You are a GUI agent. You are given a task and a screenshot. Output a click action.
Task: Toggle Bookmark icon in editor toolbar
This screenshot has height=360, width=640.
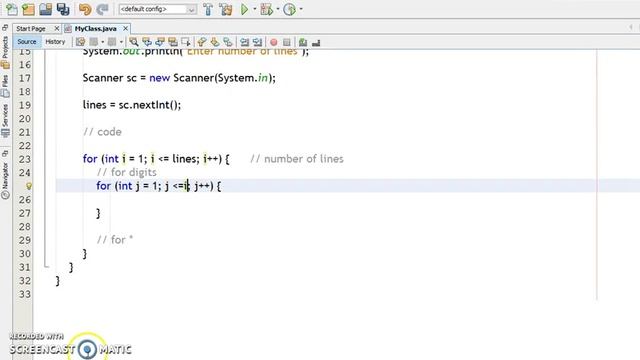pos(228,42)
